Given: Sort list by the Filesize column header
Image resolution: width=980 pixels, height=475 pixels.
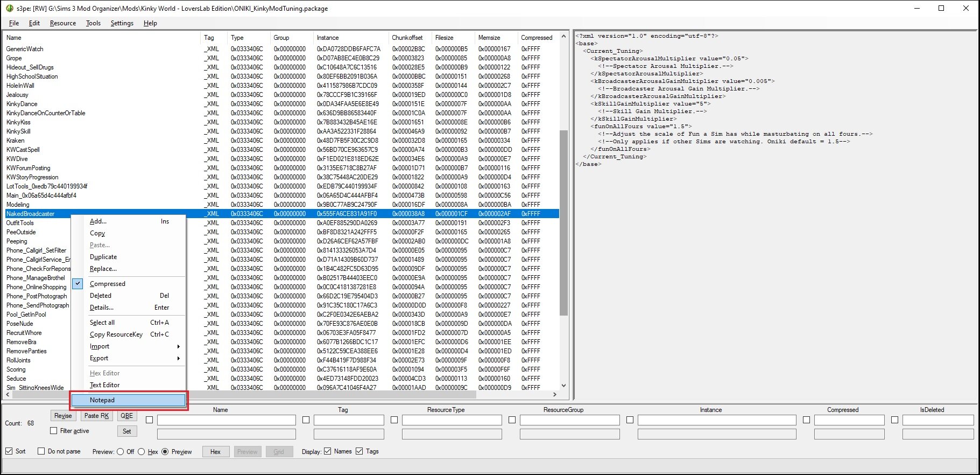Looking at the screenshot, I should 453,38.
